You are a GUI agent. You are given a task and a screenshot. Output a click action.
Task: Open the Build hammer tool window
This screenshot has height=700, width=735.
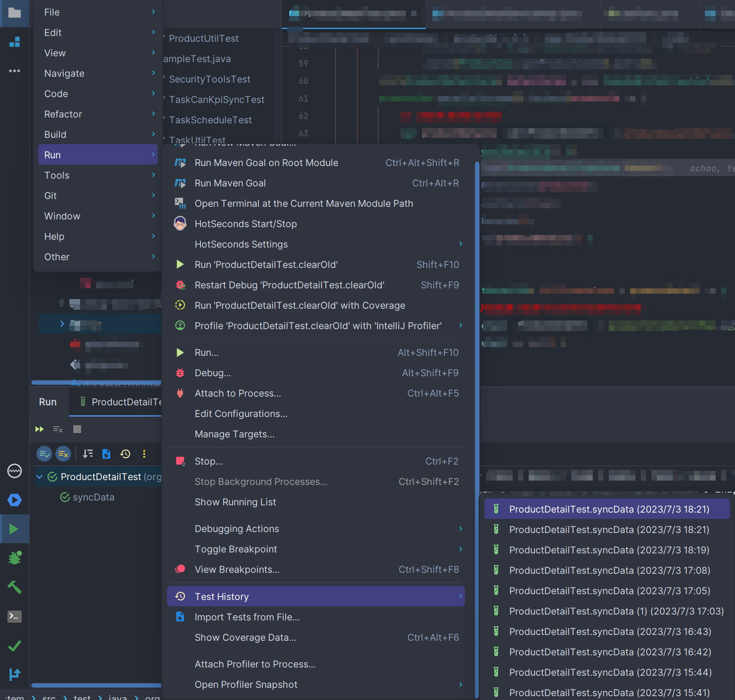point(14,587)
